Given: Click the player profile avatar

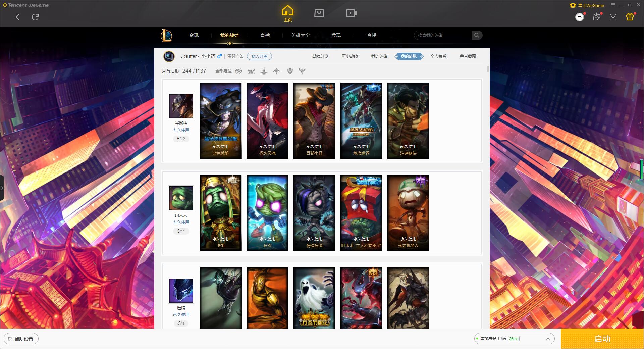Looking at the screenshot, I should pos(169,56).
